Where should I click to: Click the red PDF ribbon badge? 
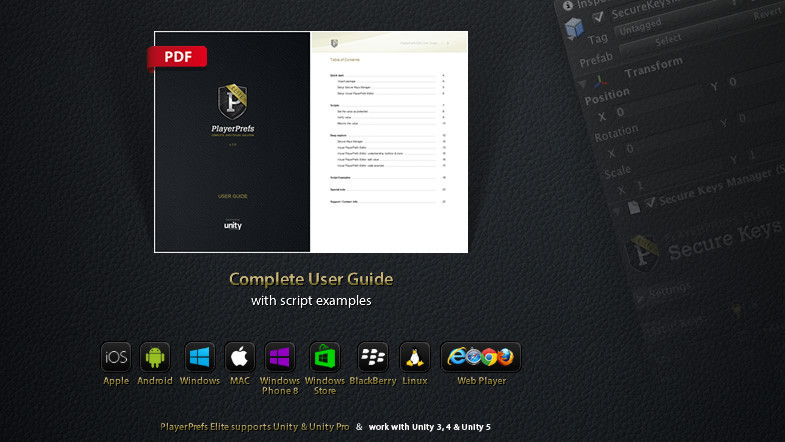(177, 57)
